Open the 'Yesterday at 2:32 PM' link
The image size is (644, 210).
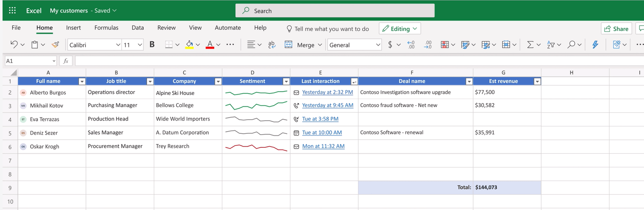(x=327, y=92)
